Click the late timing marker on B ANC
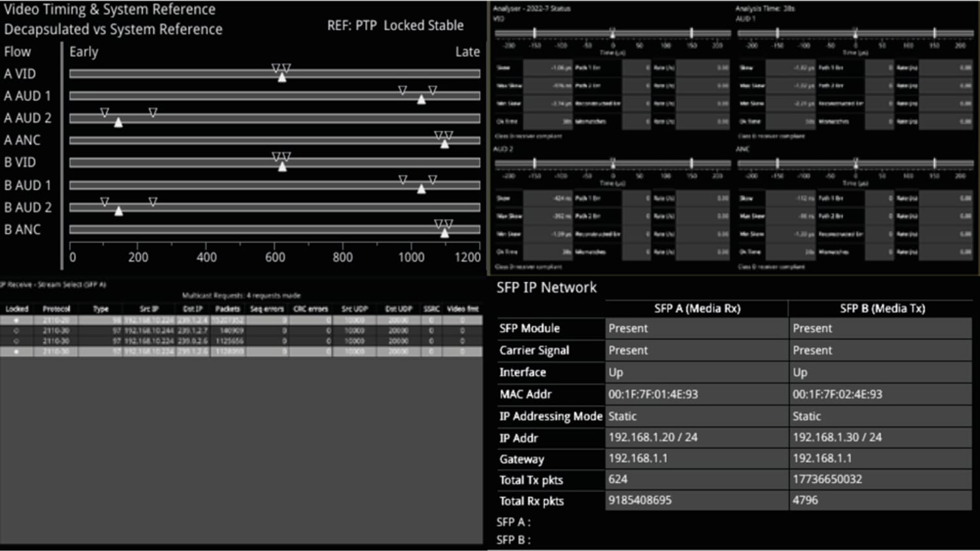This screenshot has height=551, width=980. (x=444, y=233)
